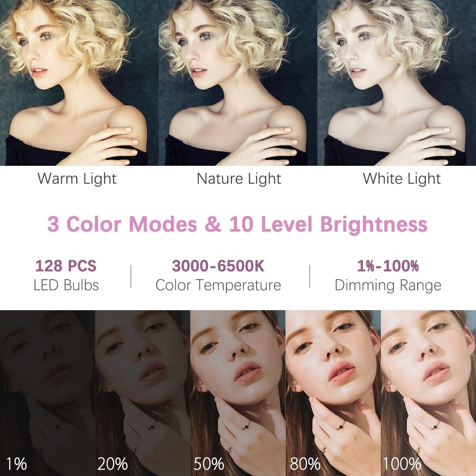Viewport: 476px width, 476px height.
Task: Select the Nature Light caption
Action: (239, 179)
